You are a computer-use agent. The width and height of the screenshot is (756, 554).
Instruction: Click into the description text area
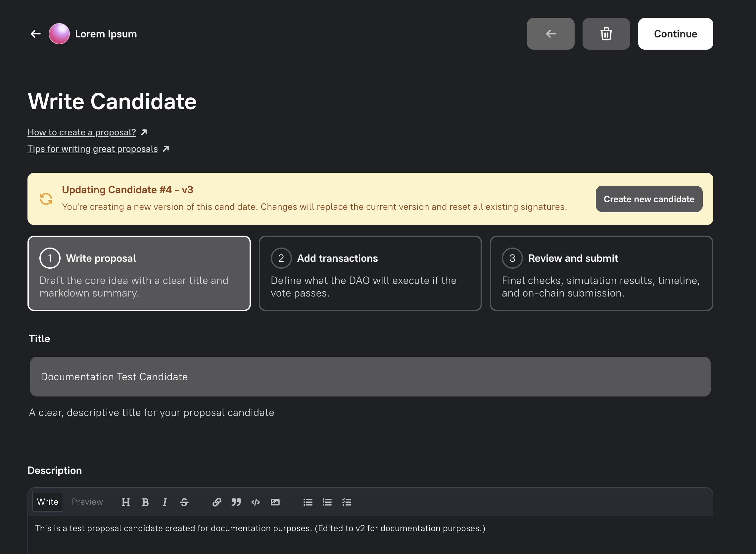[x=370, y=535]
